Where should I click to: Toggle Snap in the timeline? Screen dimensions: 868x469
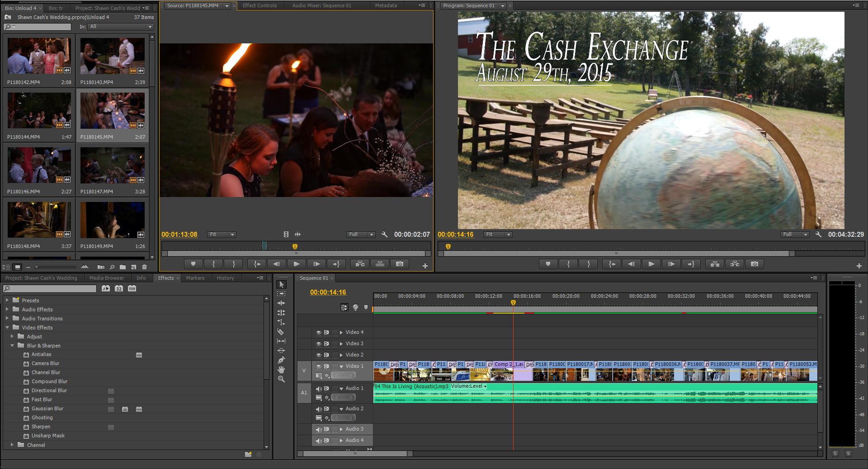click(344, 307)
